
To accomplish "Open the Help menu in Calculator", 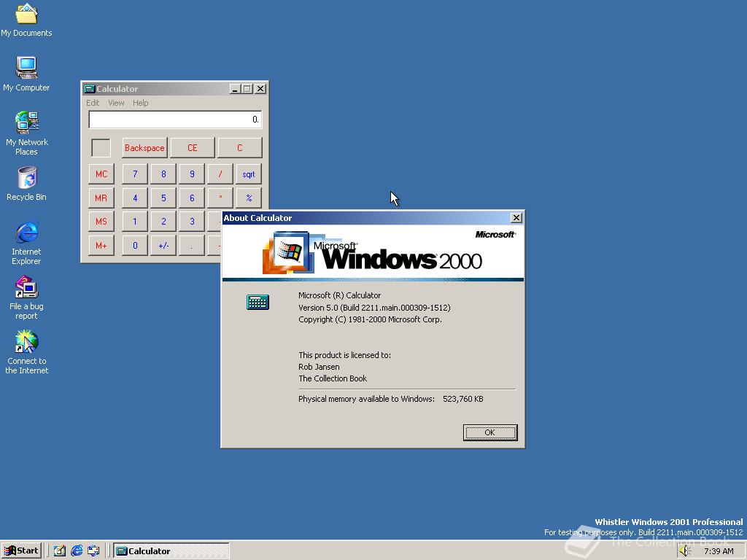I will pyautogui.click(x=140, y=103).
